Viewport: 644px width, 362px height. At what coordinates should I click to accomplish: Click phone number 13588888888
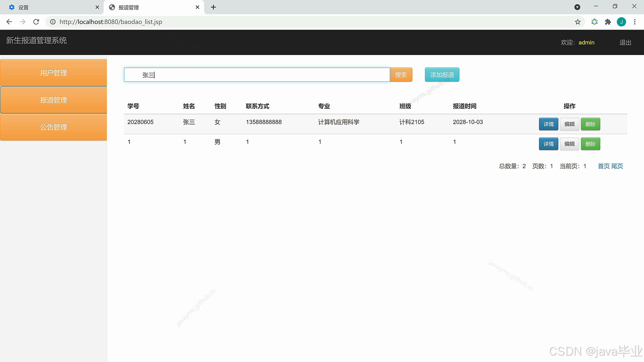pos(264,122)
